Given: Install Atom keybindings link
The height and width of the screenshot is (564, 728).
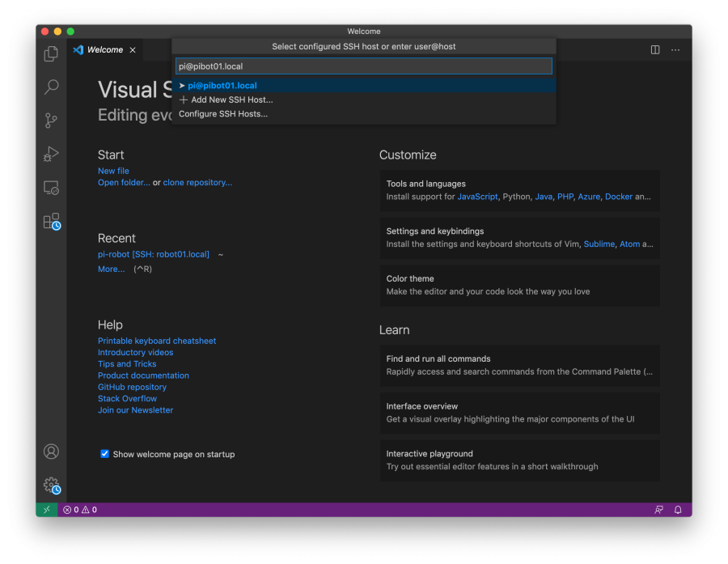Looking at the screenshot, I should (x=629, y=244).
